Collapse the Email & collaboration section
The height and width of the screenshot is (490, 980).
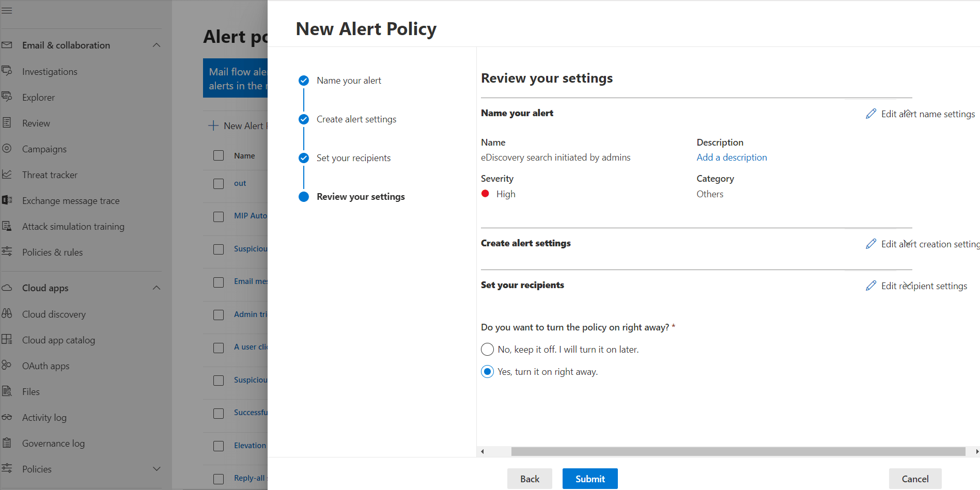(x=157, y=45)
